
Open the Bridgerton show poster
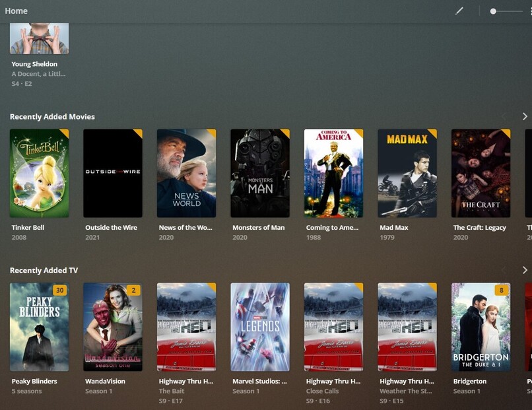[481, 327]
